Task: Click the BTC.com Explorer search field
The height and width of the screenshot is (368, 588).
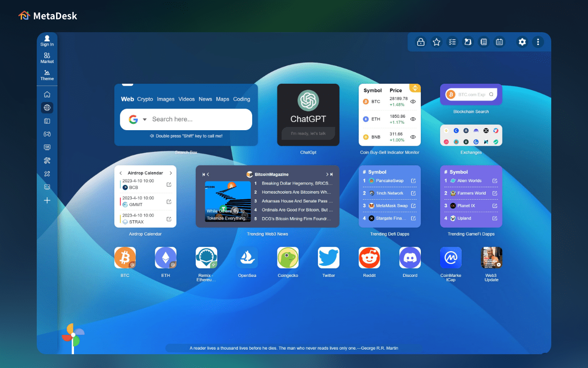Action: pyautogui.click(x=471, y=94)
